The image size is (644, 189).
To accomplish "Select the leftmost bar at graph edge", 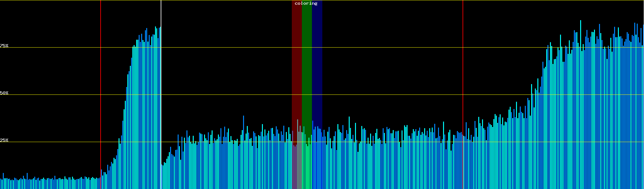I will (1, 184).
